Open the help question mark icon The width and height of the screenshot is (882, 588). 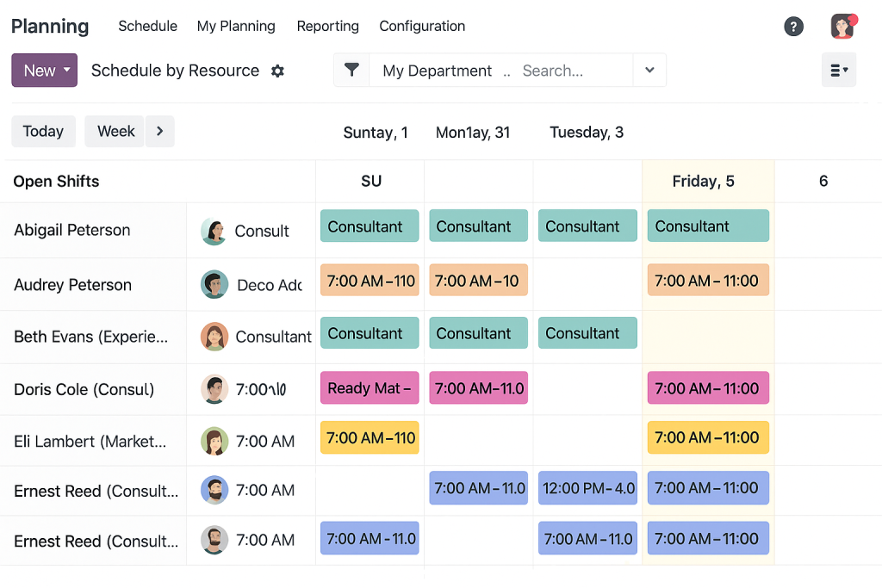tap(793, 27)
